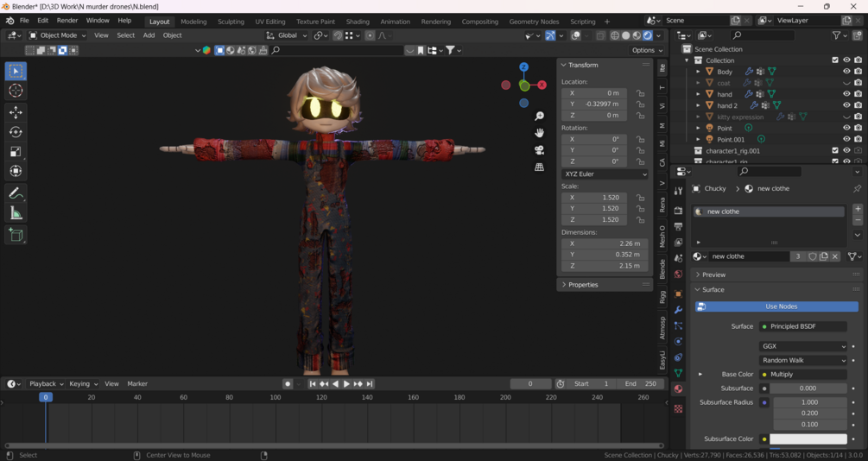This screenshot has width=868, height=461.
Task: Choose the Measure tool
Action: [x=16, y=213]
